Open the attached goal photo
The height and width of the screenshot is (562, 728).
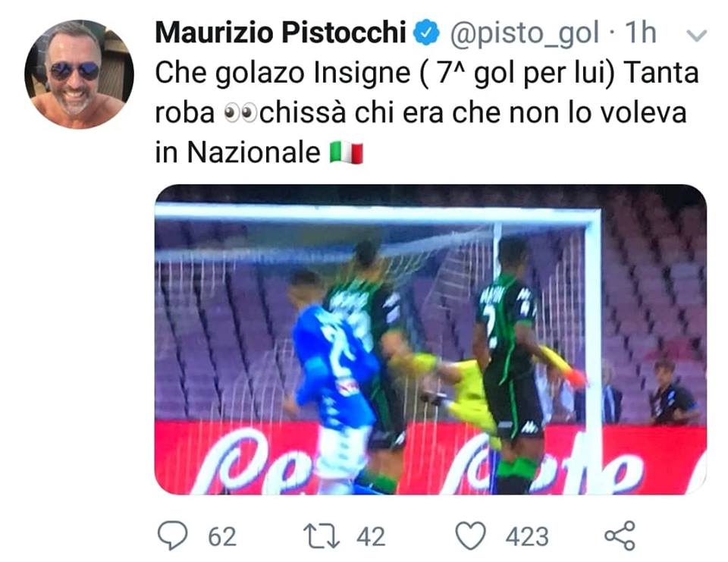pos(431,340)
